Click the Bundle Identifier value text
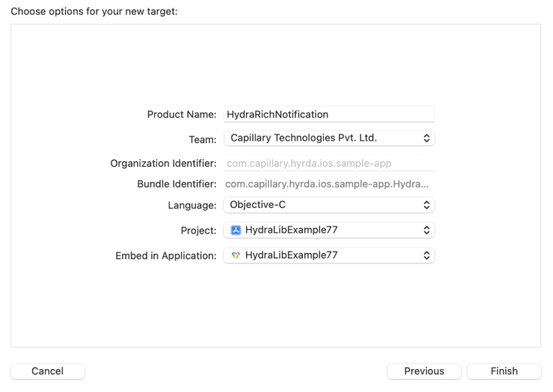 click(327, 185)
